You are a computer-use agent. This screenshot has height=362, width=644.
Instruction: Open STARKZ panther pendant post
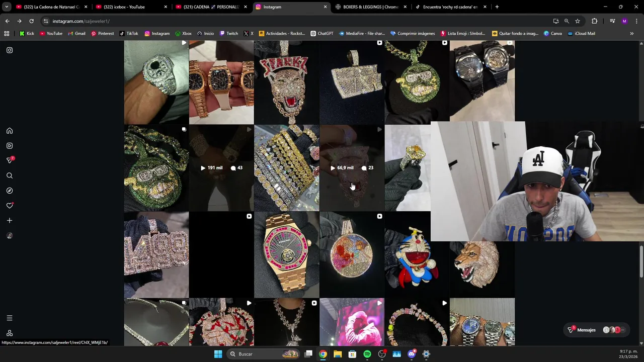pyautogui.click(x=287, y=82)
